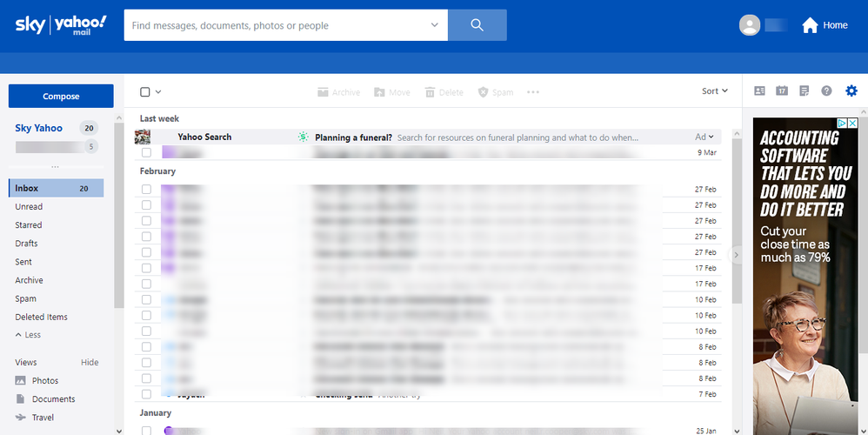Open the Settings gear icon
The image size is (868, 435).
tap(851, 91)
